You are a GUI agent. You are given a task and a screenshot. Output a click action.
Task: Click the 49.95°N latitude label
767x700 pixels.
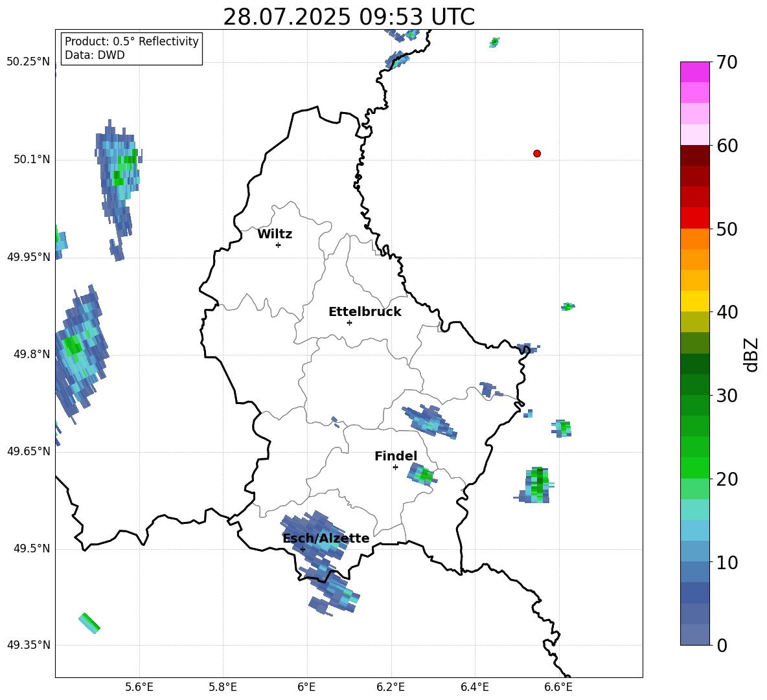[29, 256]
